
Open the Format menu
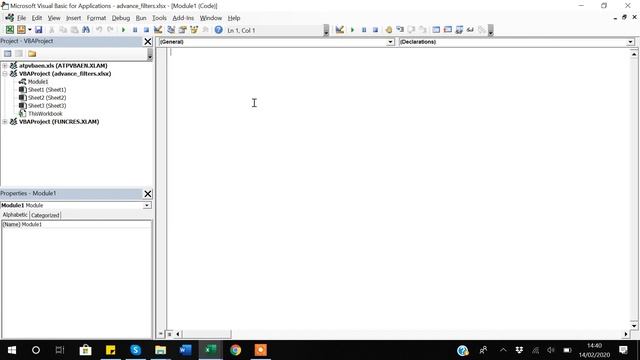[96, 18]
